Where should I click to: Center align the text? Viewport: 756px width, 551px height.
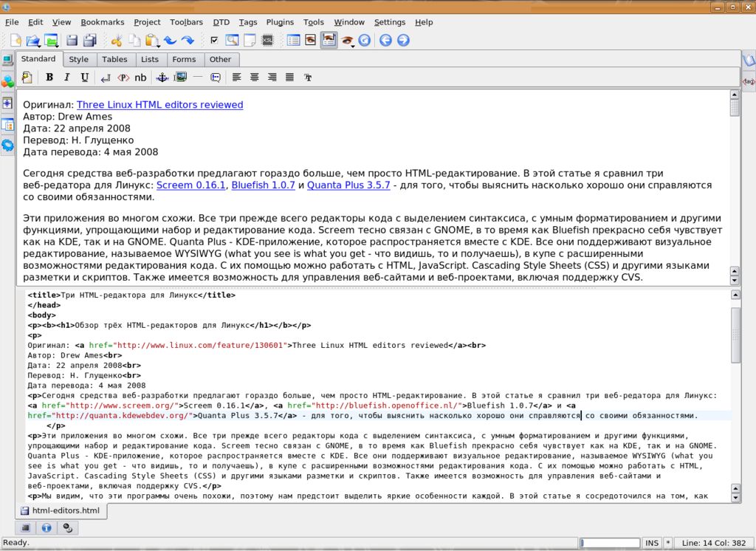click(255, 78)
